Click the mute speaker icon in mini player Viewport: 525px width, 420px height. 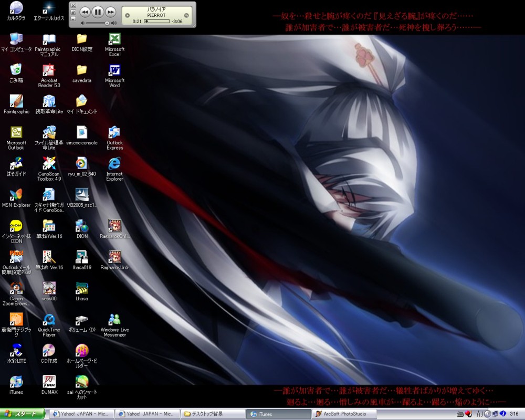(82, 23)
